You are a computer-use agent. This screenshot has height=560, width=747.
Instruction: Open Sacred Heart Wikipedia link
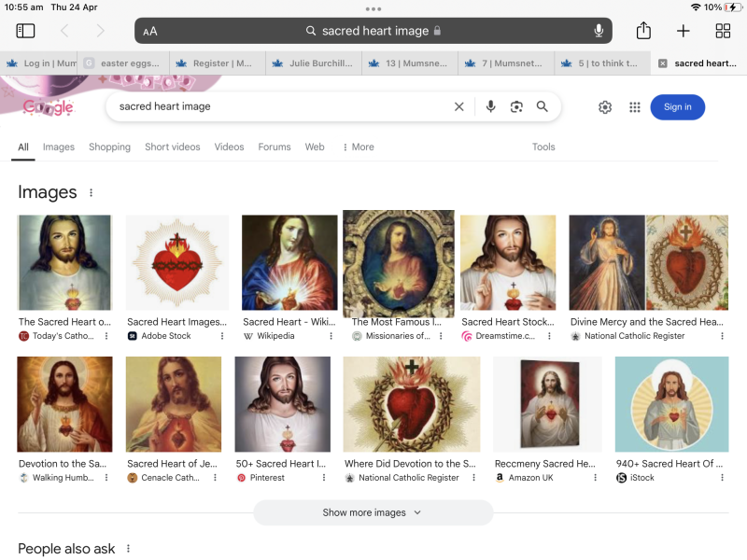click(289, 322)
